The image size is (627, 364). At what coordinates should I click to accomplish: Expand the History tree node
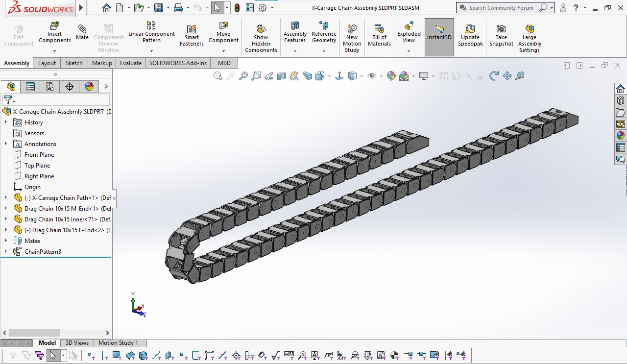click(6, 122)
